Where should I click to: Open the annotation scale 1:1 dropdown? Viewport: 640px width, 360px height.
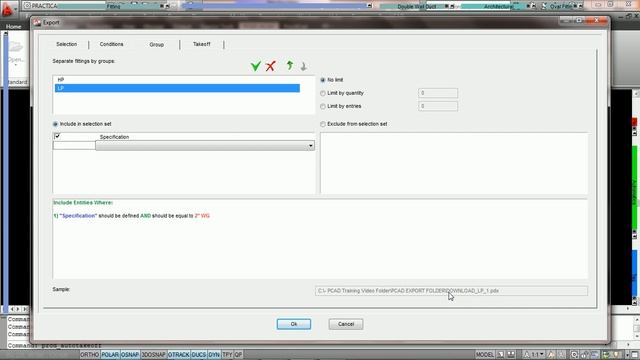(536, 355)
